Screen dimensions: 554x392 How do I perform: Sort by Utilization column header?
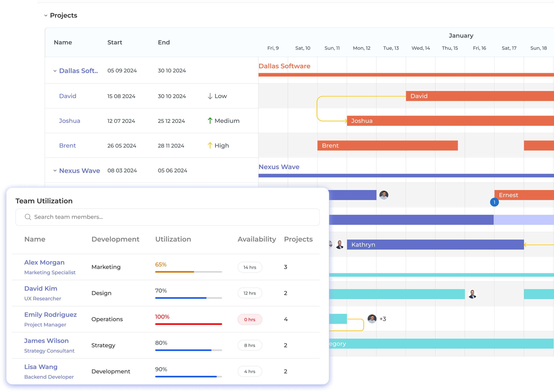[173, 239]
